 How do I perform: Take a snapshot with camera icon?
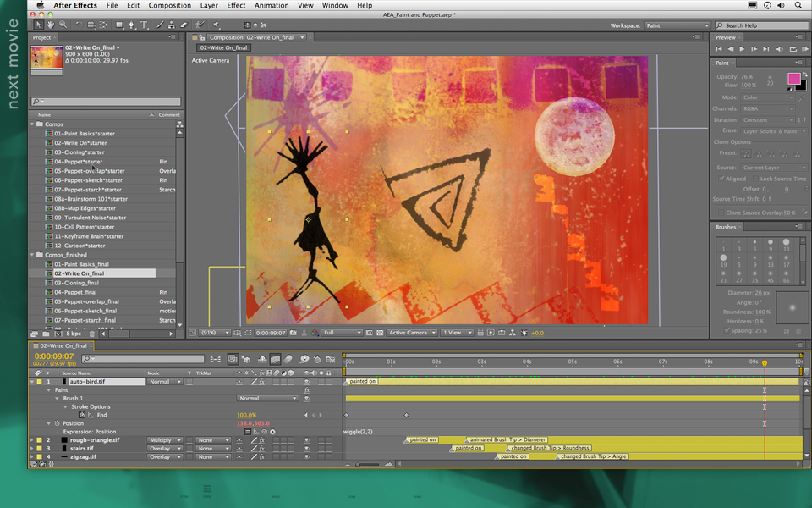pyautogui.click(x=294, y=333)
